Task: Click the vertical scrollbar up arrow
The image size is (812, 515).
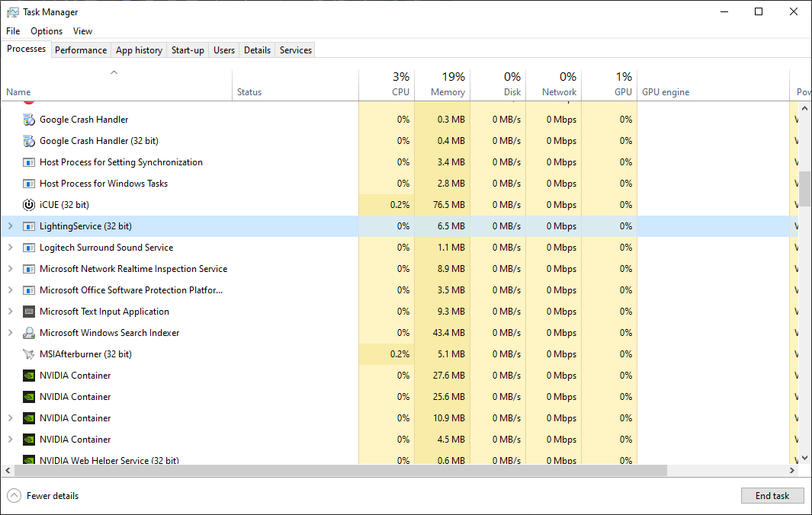Action: click(x=804, y=108)
